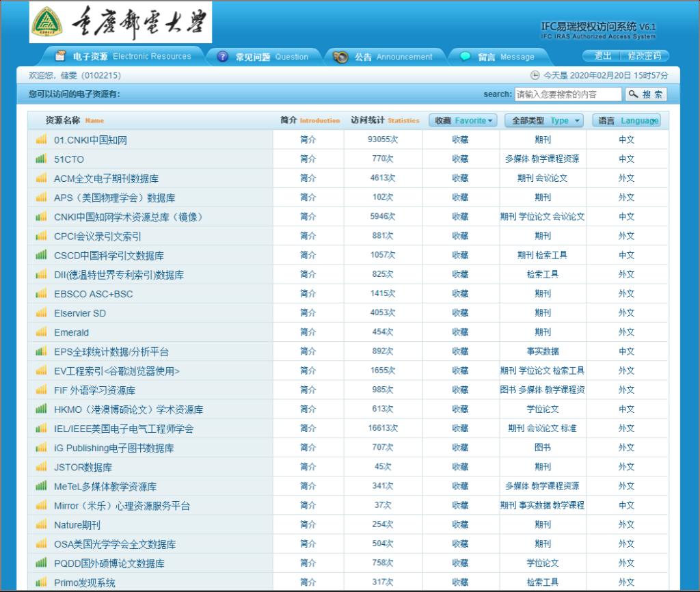
Task: Open the Mirror(米乐)心理资源服务平台 link
Action: pyautogui.click(x=122, y=506)
